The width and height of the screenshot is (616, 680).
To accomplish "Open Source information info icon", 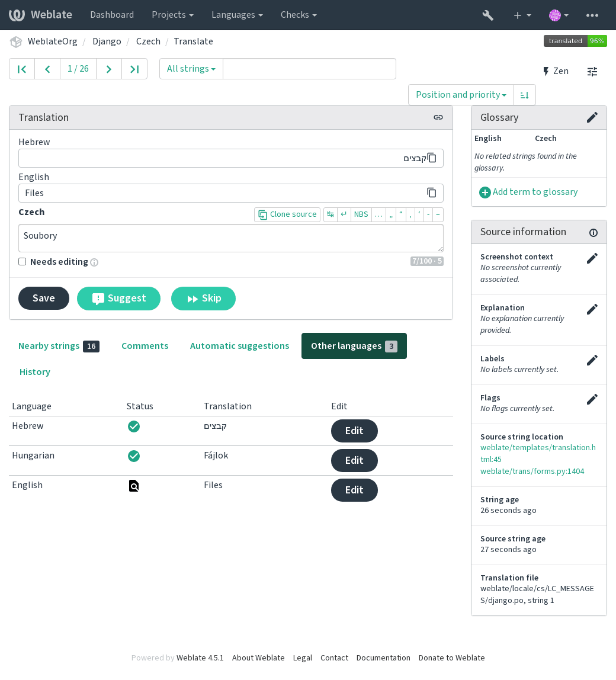I will (x=593, y=233).
